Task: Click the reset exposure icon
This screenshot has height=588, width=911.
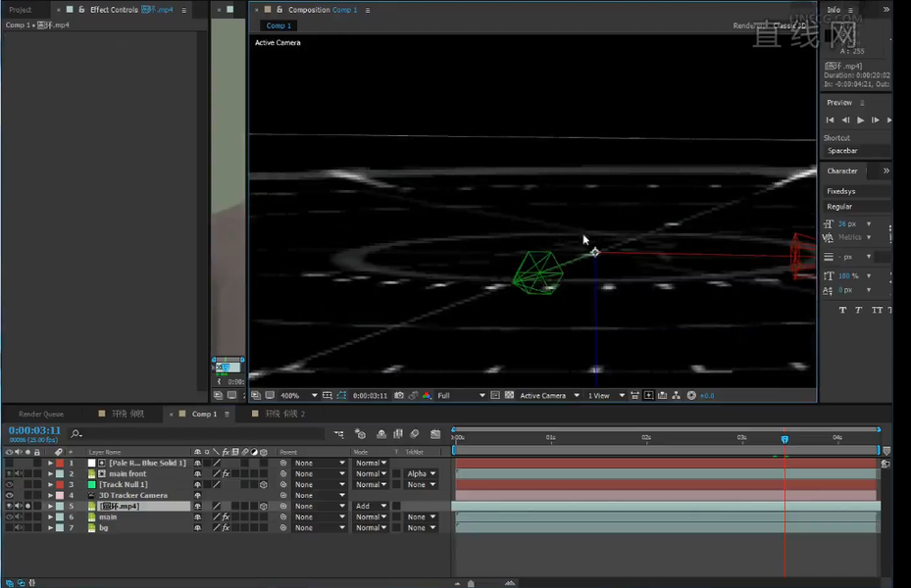Action: pos(691,395)
